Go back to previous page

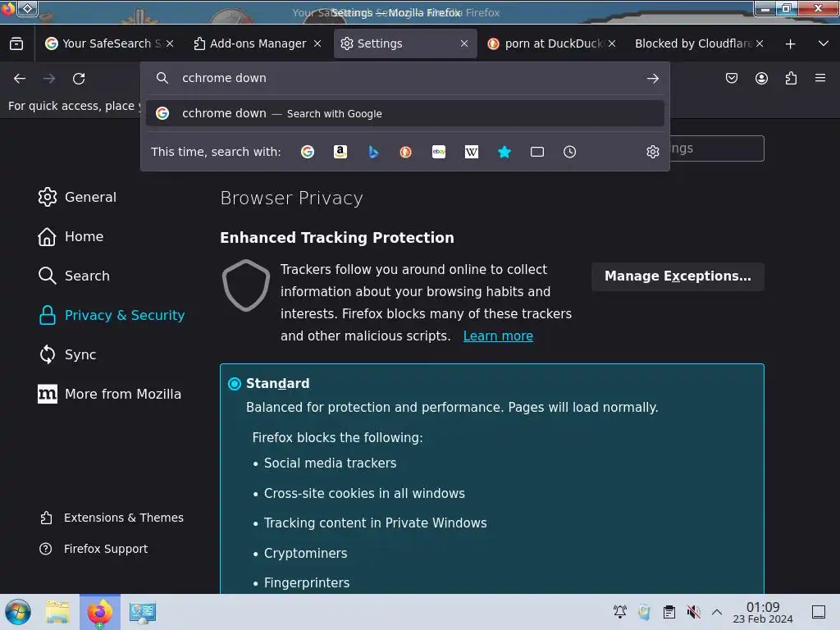click(20, 79)
